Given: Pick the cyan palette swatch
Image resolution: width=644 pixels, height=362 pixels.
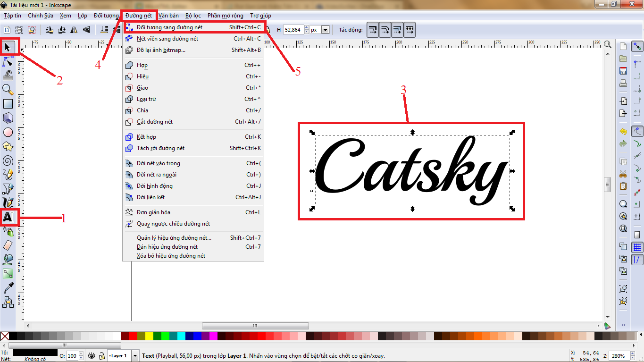Looking at the screenshot, I should (181, 336).
